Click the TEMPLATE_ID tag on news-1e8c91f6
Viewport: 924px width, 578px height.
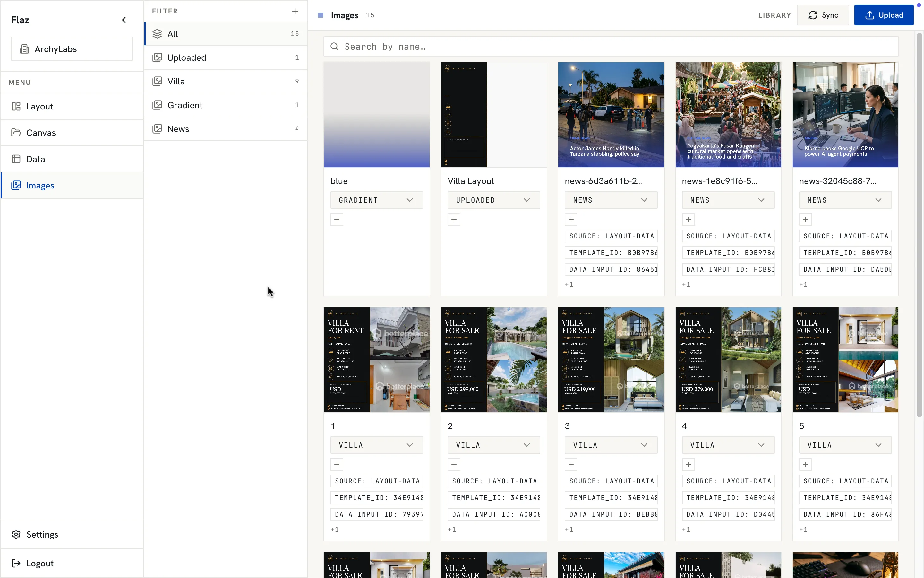[728, 253]
